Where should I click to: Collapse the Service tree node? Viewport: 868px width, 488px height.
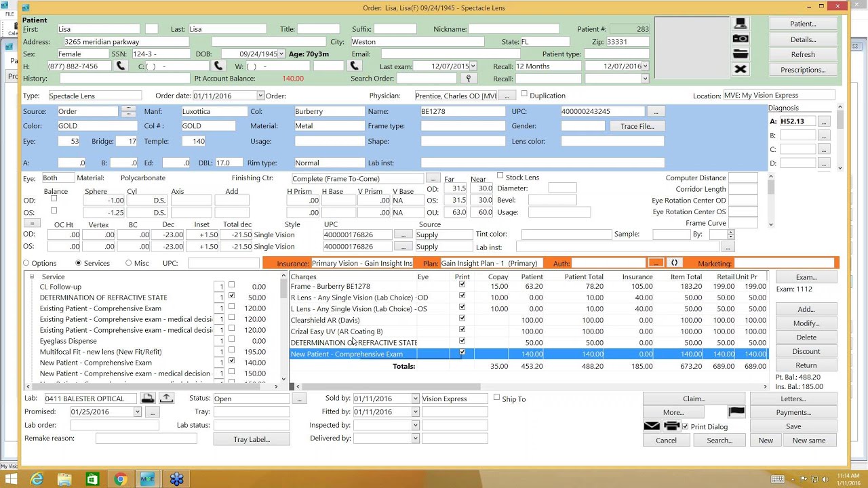point(31,277)
